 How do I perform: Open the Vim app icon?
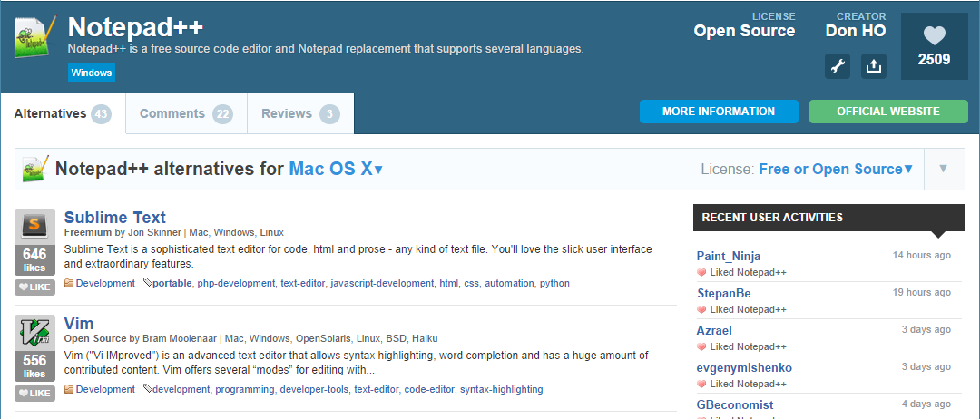click(x=35, y=332)
